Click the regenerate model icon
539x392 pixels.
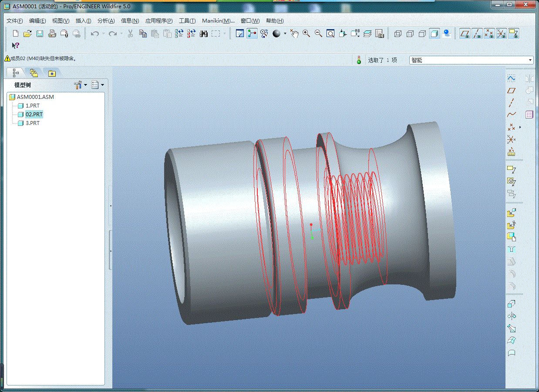[179, 34]
